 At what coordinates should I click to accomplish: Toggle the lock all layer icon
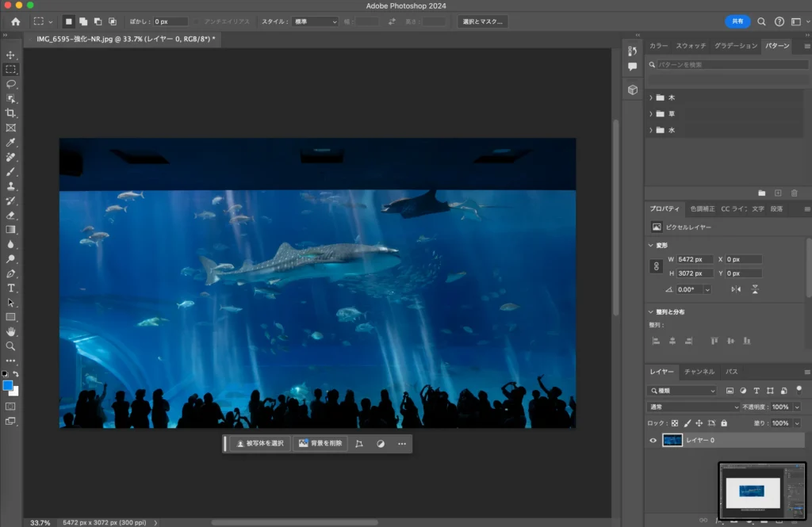pyautogui.click(x=724, y=423)
